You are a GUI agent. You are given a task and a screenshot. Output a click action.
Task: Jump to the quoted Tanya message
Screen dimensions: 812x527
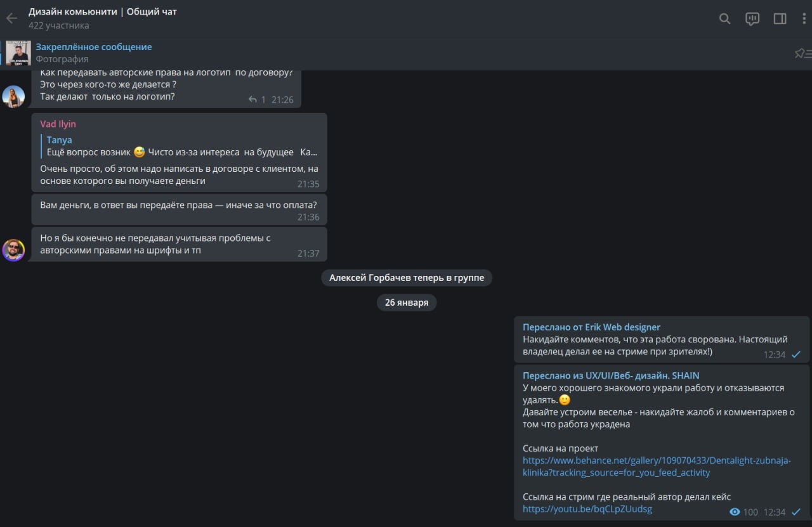pyautogui.click(x=181, y=146)
